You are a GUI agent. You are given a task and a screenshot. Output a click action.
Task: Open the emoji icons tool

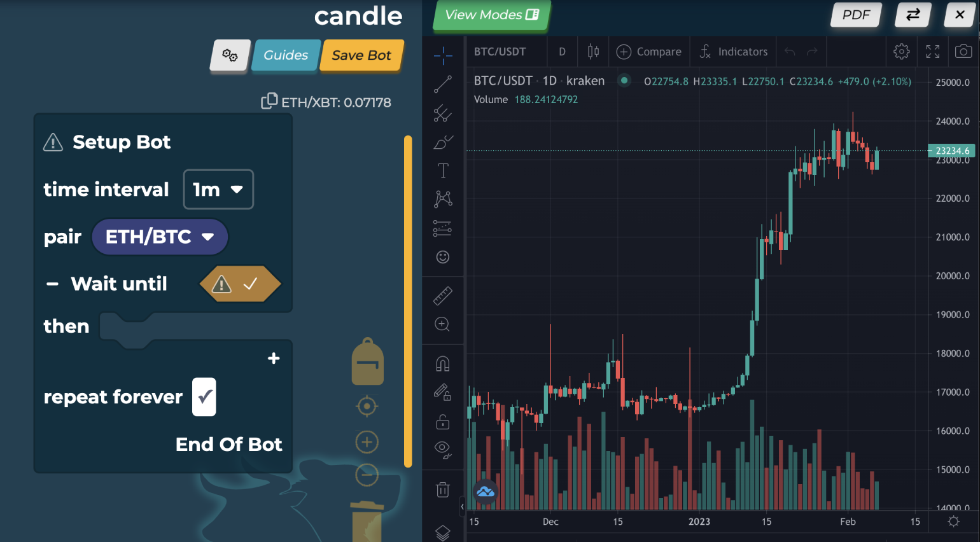pyautogui.click(x=443, y=257)
